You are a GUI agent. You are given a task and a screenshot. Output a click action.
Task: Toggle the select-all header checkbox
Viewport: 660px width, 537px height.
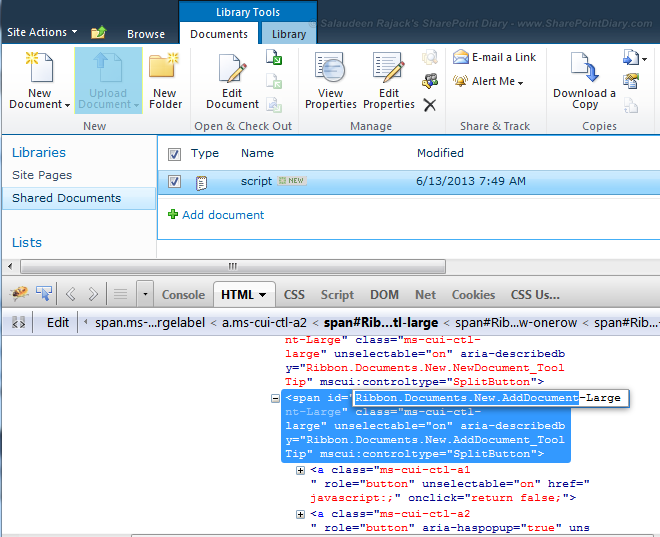[x=174, y=154]
